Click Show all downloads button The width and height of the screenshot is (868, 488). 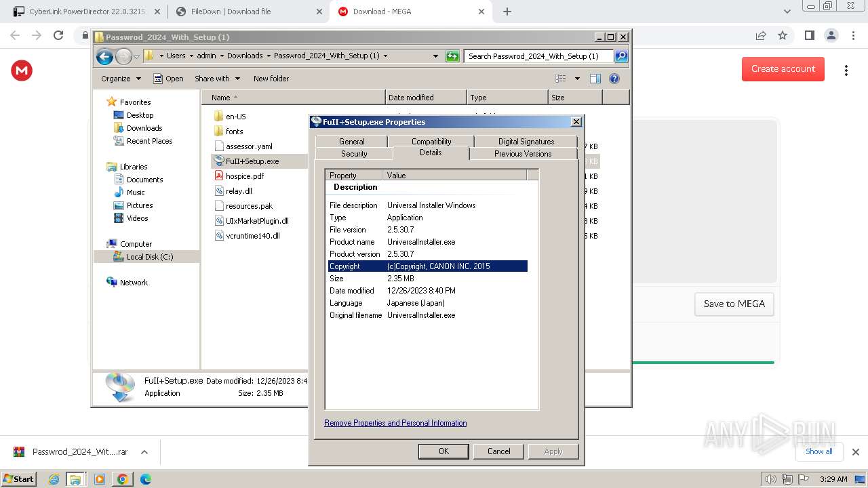pyautogui.click(x=818, y=451)
